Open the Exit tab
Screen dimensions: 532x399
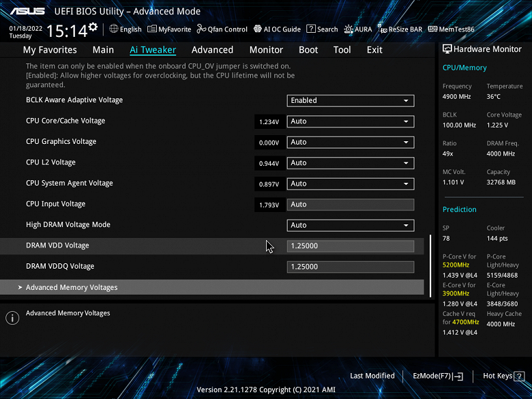click(x=374, y=50)
